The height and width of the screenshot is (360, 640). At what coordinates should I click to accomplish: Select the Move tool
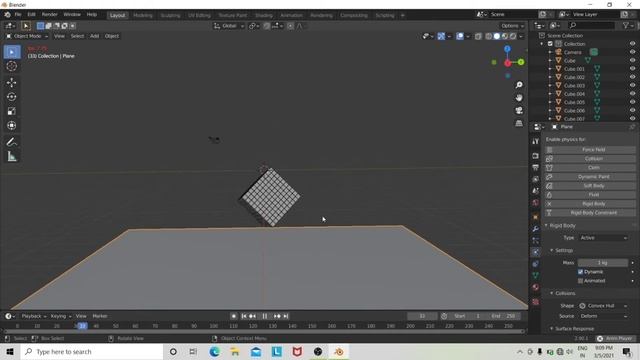tap(11, 82)
